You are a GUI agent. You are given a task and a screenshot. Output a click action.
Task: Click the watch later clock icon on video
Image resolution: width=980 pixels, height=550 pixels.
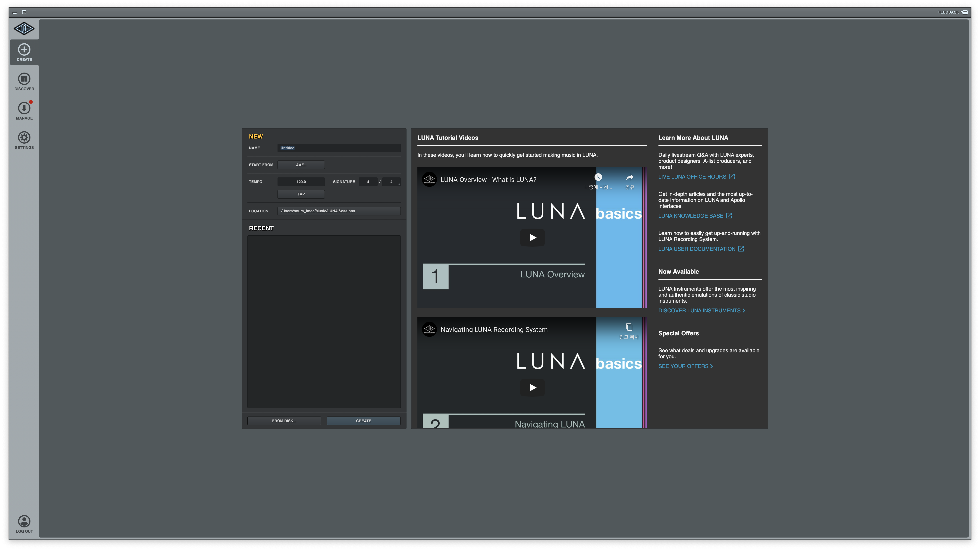point(598,177)
